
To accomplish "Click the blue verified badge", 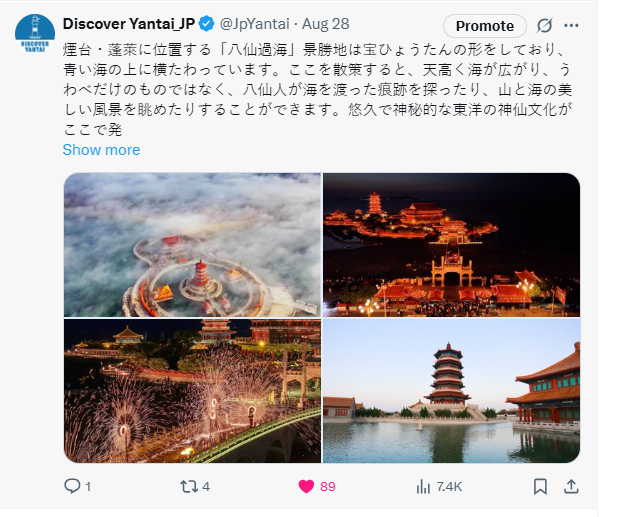I will click(x=206, y=24).
